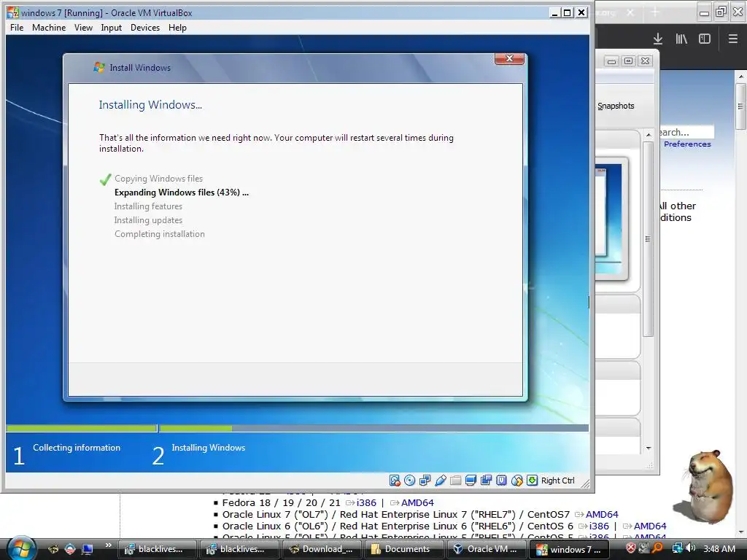Click the magnifier tray icon

pyautogui.click(x=657, y=548)
